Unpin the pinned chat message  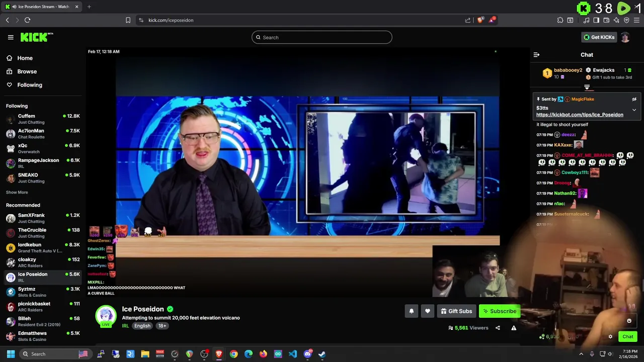point(634,99)
